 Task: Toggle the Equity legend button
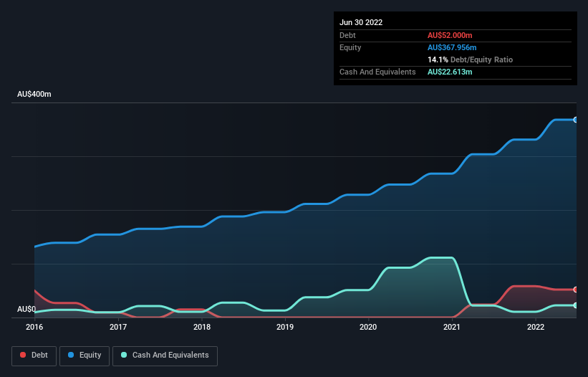click(85, 355)
